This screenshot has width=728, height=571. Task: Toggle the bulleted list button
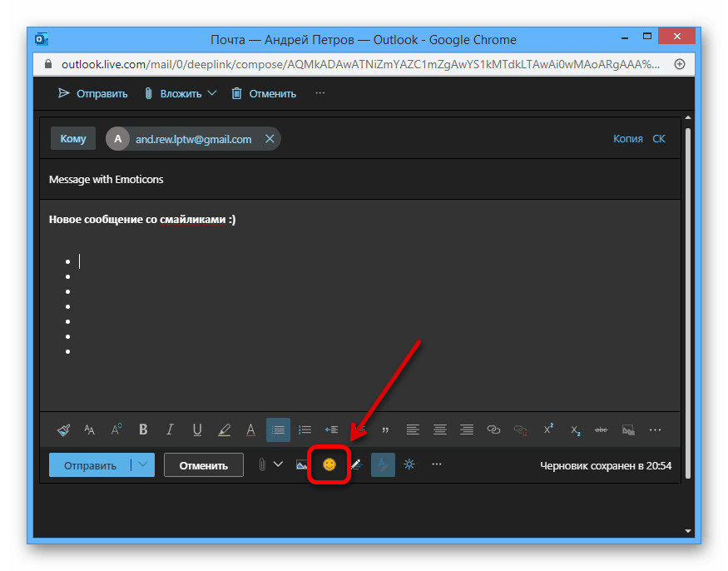pyautogui.click(x=278, y=429)
